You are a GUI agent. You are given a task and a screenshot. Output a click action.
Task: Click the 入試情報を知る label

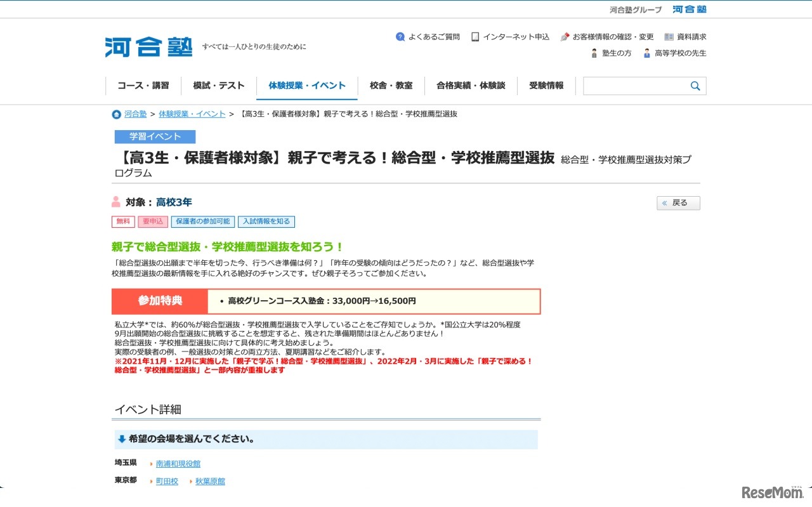(266, 221)
